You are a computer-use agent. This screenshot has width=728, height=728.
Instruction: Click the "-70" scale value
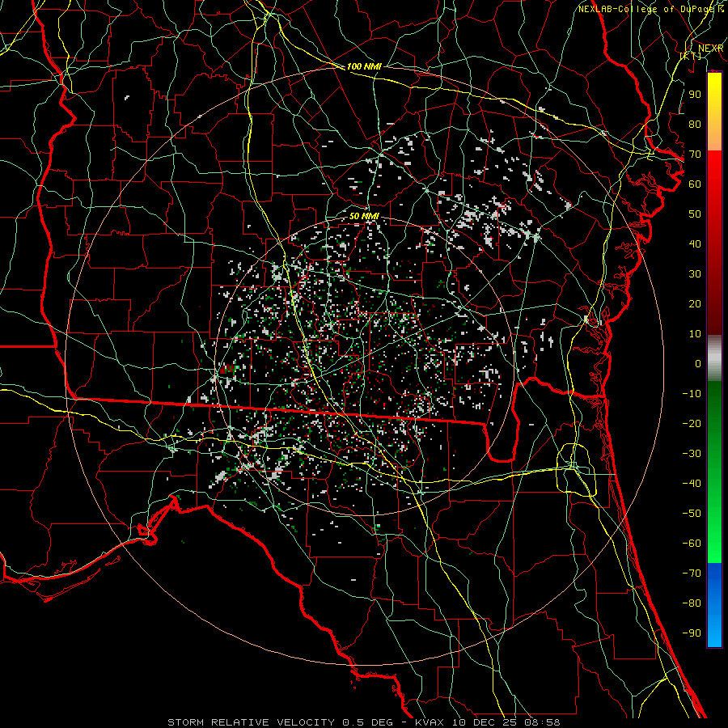(x=692, y=574)
